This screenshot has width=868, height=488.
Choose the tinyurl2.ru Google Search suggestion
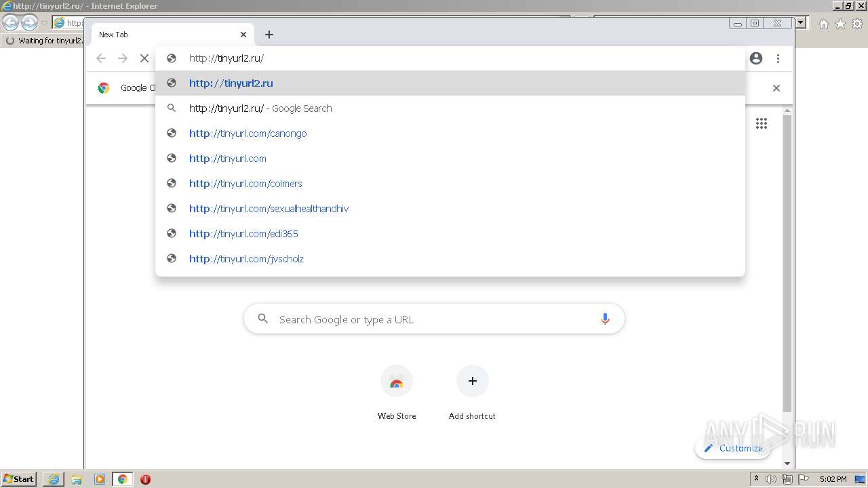coord(450,108)
